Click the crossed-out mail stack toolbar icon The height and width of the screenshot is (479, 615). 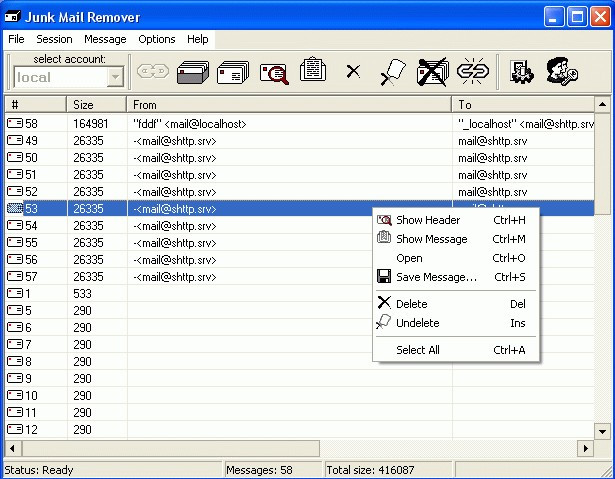[433, 72]
